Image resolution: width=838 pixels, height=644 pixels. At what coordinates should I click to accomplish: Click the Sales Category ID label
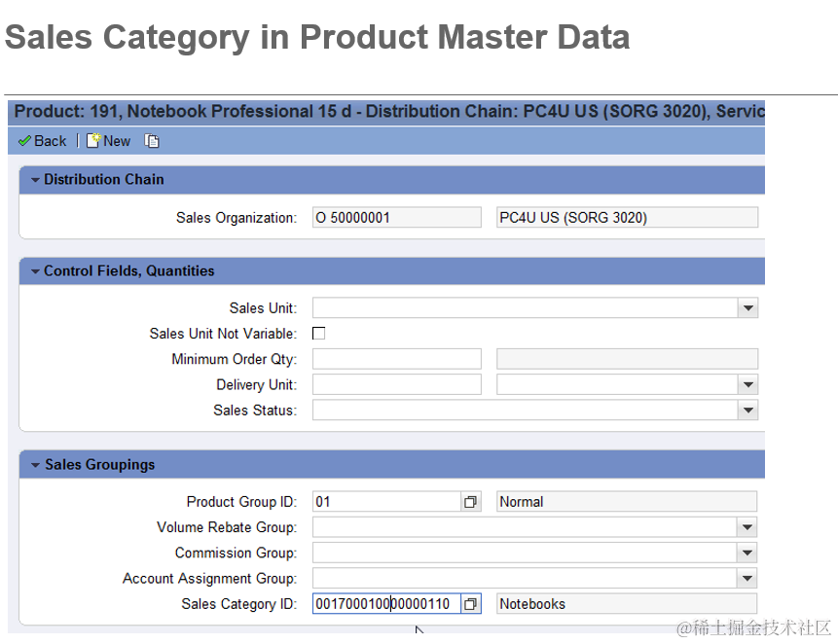click(x=238, y=604)
